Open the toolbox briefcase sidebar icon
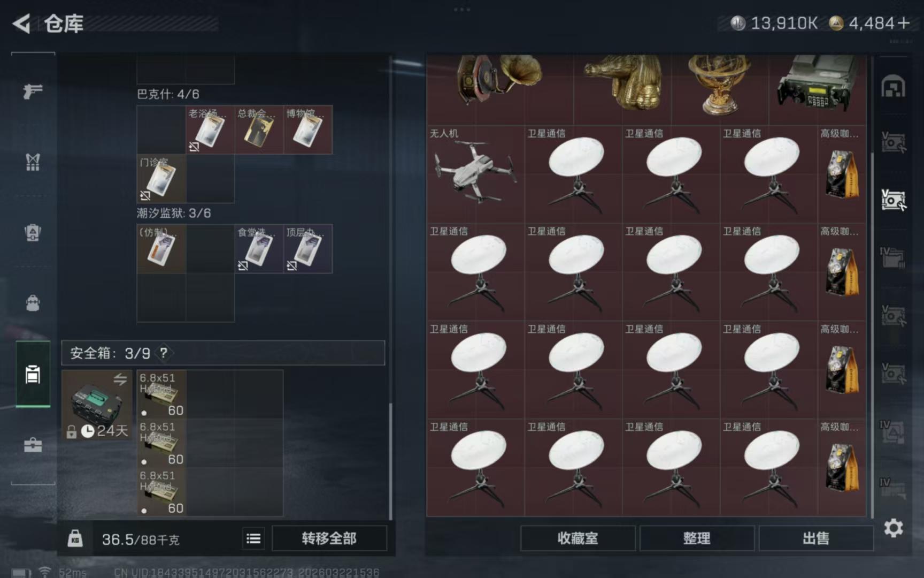The image size is (924, 578). (33, 445)
